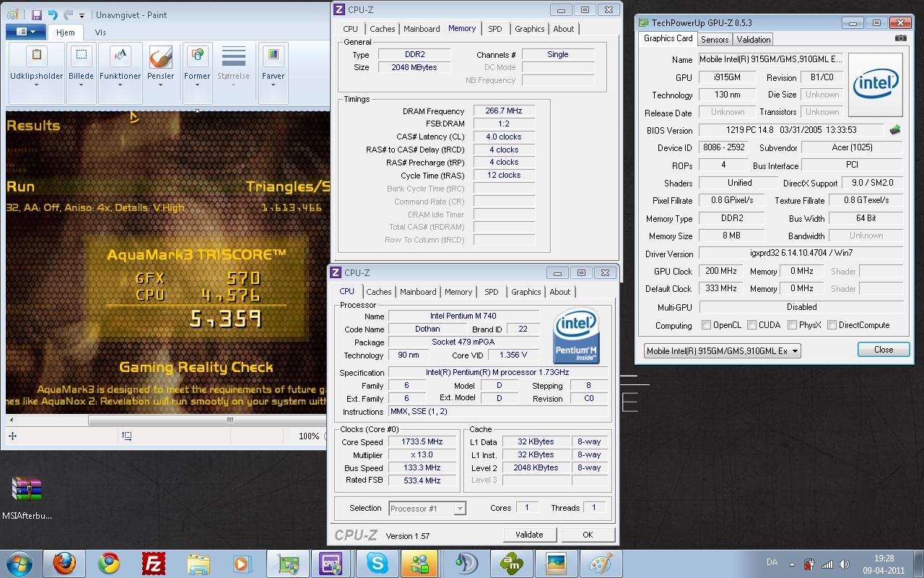This screenshot has width=924, height=578.
Task: Open Windows Media Player from the taskbar
Action: click(242, 564)
